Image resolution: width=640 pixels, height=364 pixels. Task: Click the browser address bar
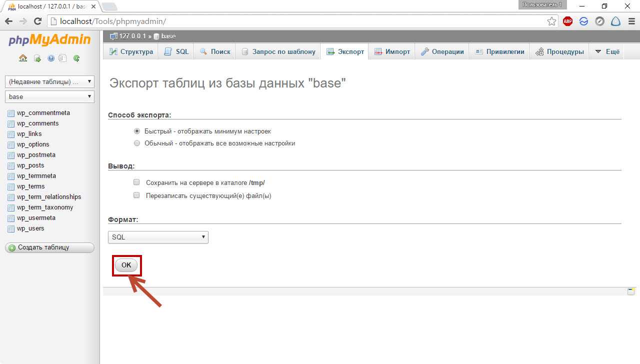coord(300,21)
